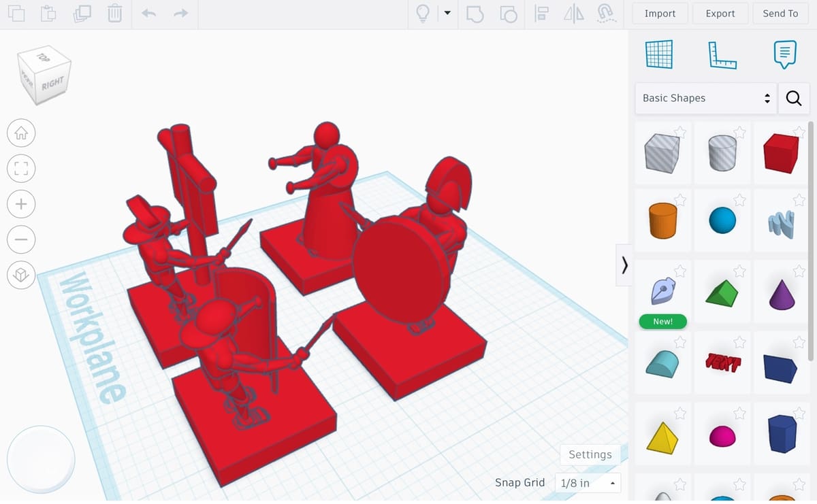The image size is (817, 504).
Task: Click the Export button
Action: click(720, 14)
